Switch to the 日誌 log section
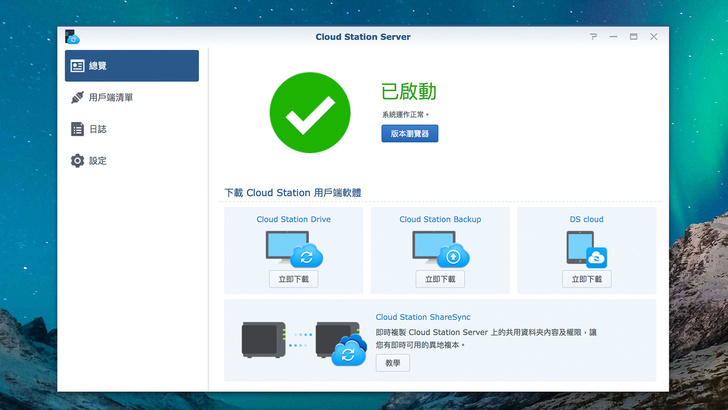This screenshot has width=728, height=410. click(97, 129)
